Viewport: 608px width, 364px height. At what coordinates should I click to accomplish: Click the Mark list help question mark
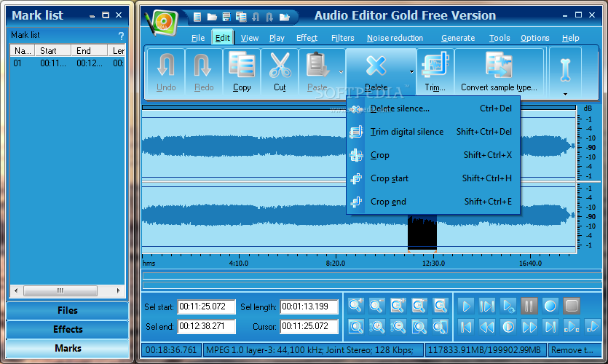coord(121,36)
